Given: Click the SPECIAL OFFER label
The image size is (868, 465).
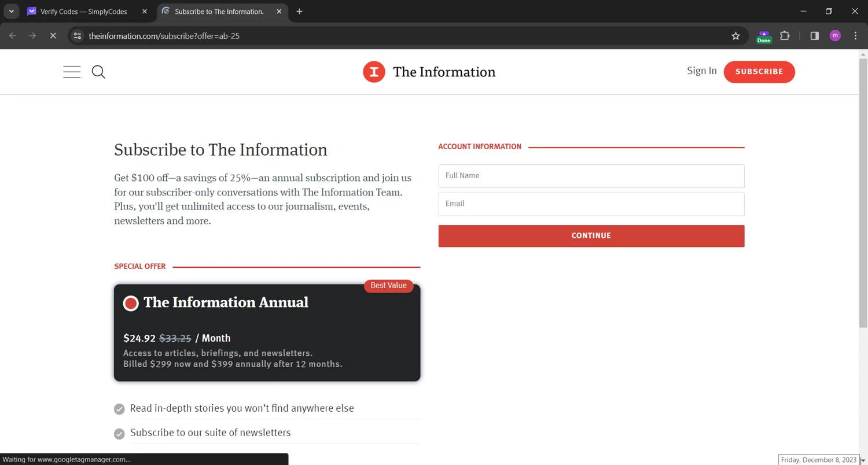Looking at the screenshot, I should [140, 267].
